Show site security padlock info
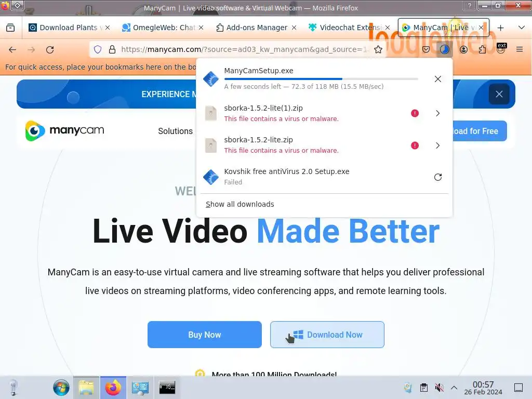 pos(112,49)
